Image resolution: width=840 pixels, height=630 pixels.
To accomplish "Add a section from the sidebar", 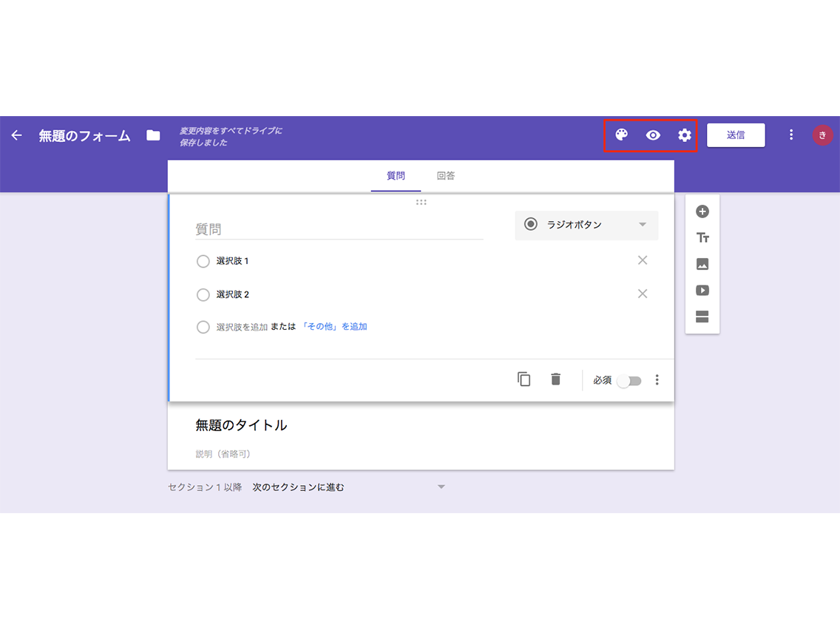I will 702,316.
